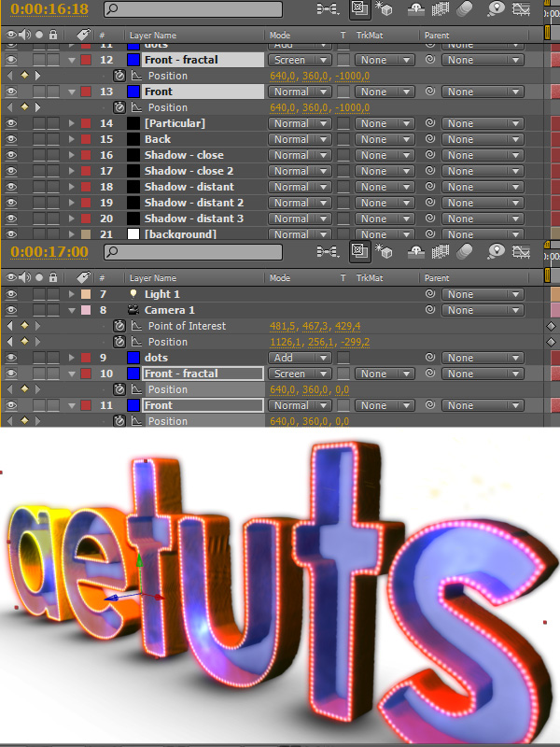The height and width of the screenshot is (747, 560).
Task: Enable Frame Blending in the 0:00:16:18 timeline
Action: click(x=441, y=9)
